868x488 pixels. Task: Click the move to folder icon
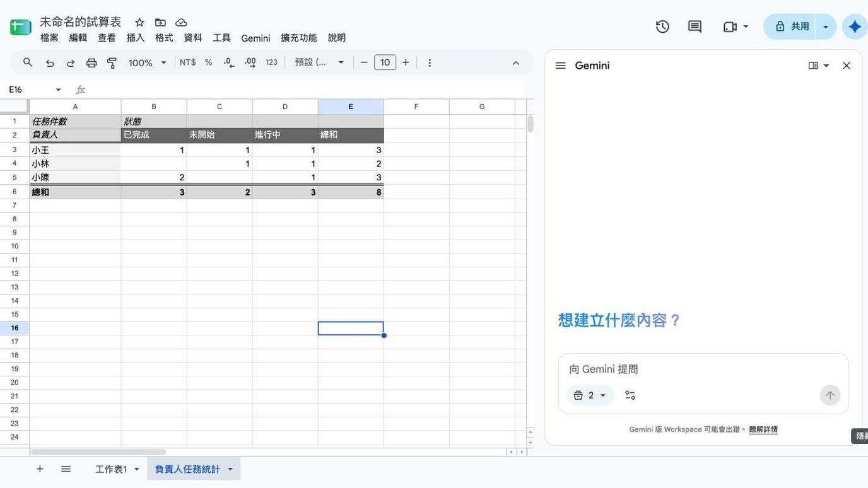pyautogui.click(x=160, y=22)
